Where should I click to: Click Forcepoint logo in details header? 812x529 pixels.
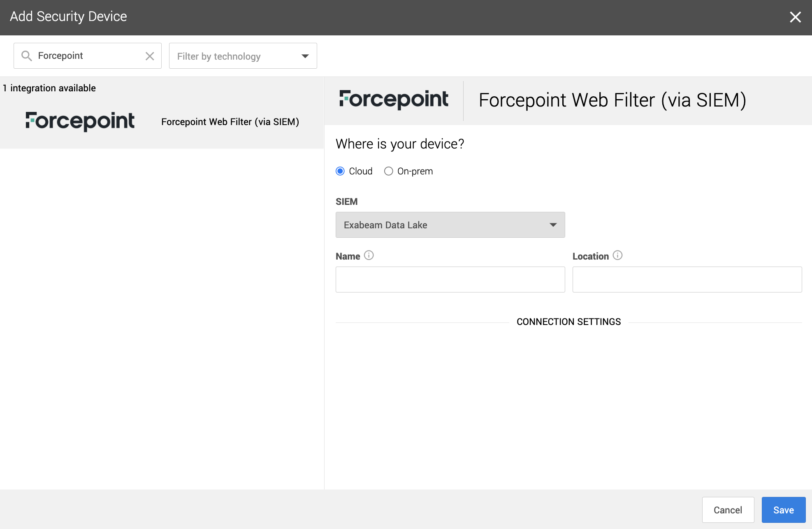coord(394,100)
